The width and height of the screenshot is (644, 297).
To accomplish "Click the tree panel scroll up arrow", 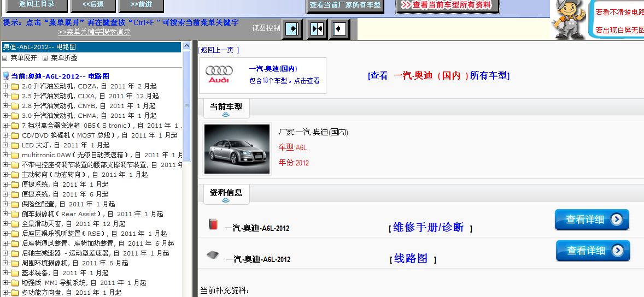I will 187,45.
